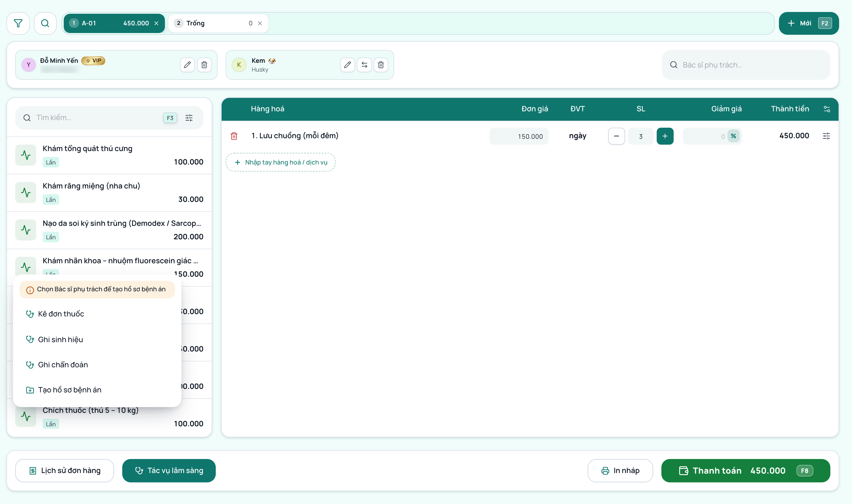Image resolution: width=852 pixels, height=504 pixels.
Task: Click the Đơn giá column header
Action: (x=534, y=109)
